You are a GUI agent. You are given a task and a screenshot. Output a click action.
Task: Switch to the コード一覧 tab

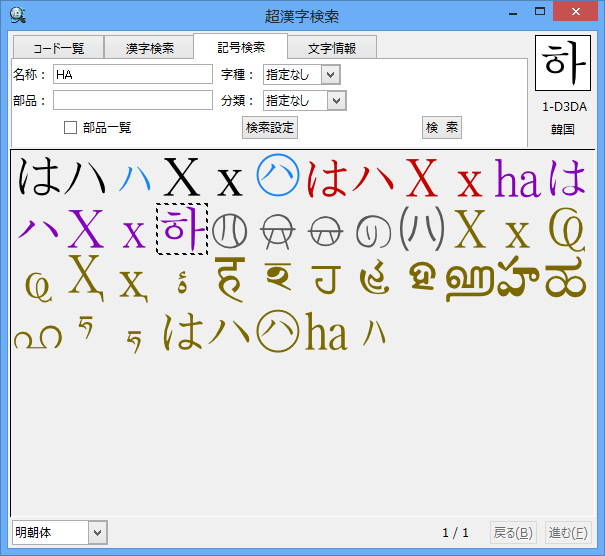[x=57, y=48]
